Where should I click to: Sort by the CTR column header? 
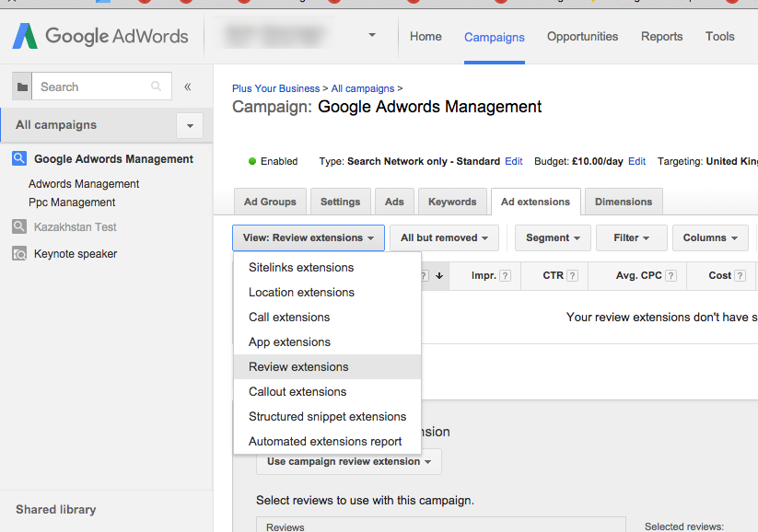(x=553, y=275)
